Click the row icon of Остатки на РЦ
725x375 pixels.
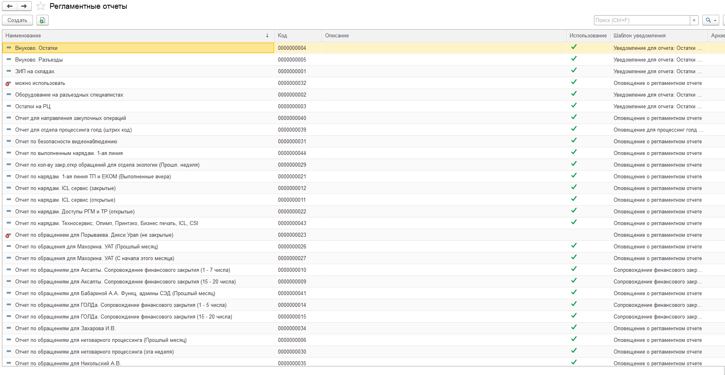[9, 106]
